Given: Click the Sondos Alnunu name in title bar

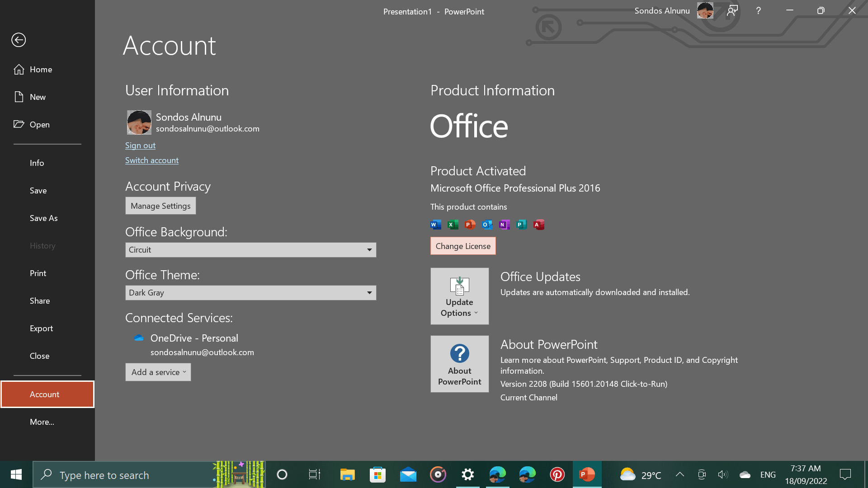Looking at the screenshot, I should pos(662,11).
